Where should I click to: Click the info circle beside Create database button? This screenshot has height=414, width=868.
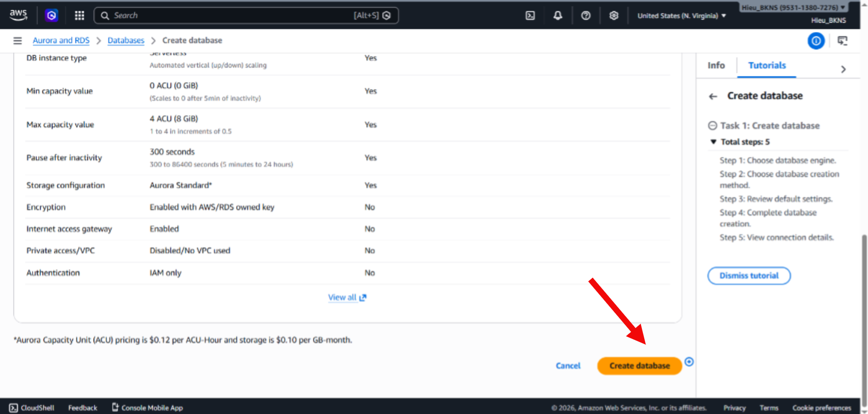[689, 362]
